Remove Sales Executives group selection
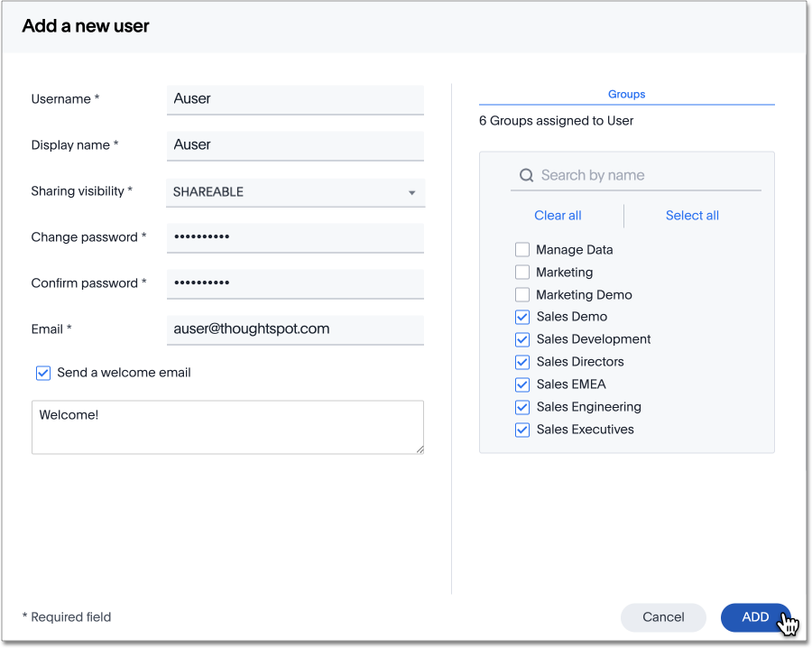This screenshot has width=812, height=648. point(522,430)
